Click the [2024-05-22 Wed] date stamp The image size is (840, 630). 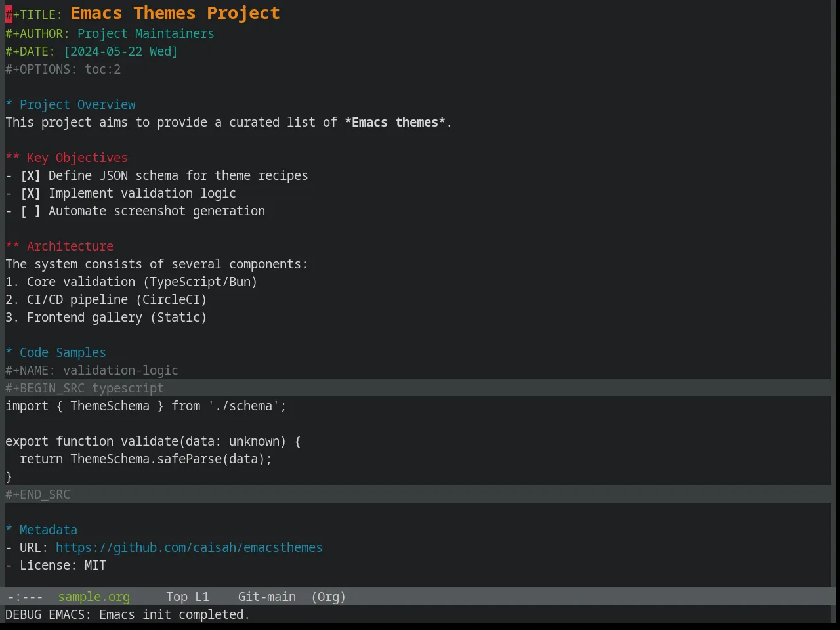coord(121,52)
